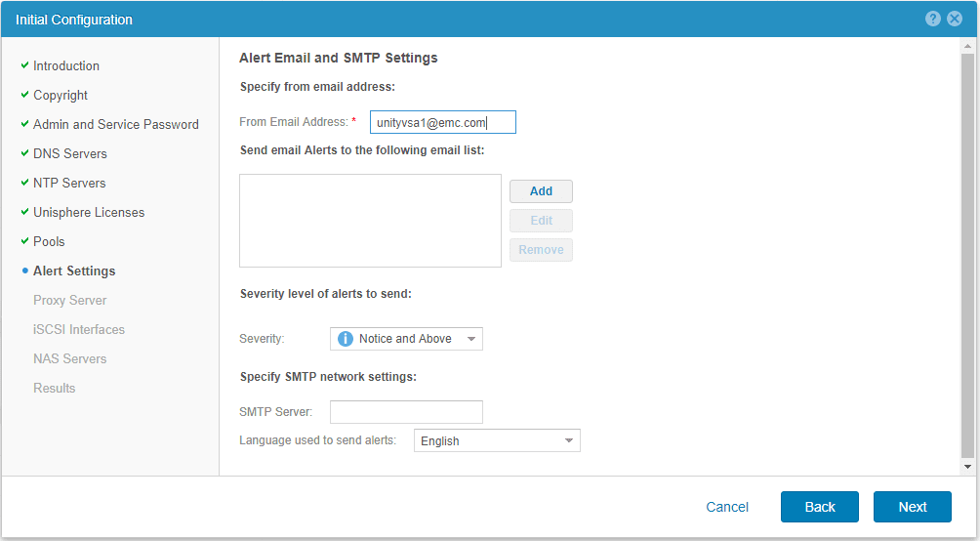Click the SMTP Server text field
This screenshot has height=541, width=980.
tap(406, 412)
